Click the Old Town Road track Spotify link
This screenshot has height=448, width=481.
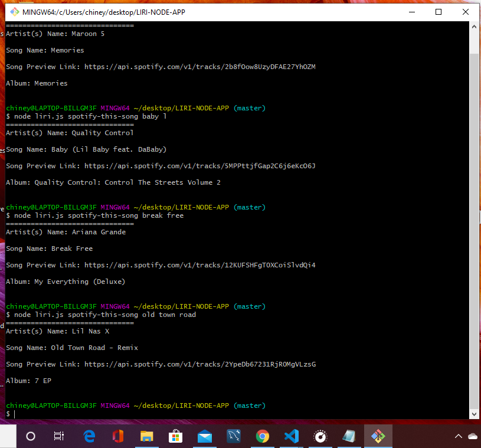(x=200, y=364)
